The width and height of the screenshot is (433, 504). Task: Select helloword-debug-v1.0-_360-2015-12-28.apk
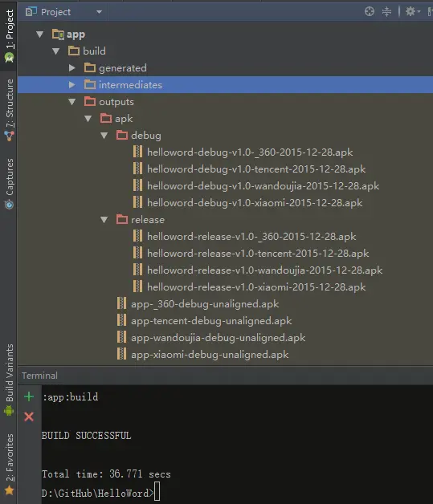click(x=250, y=152)
